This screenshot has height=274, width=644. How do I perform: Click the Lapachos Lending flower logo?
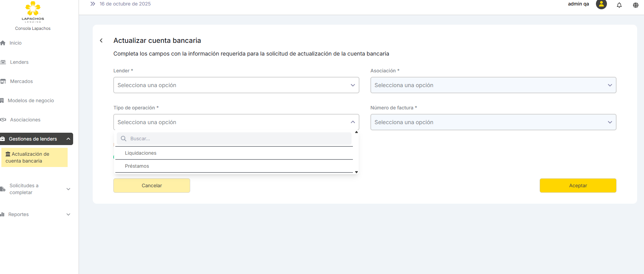click(33, 9)
